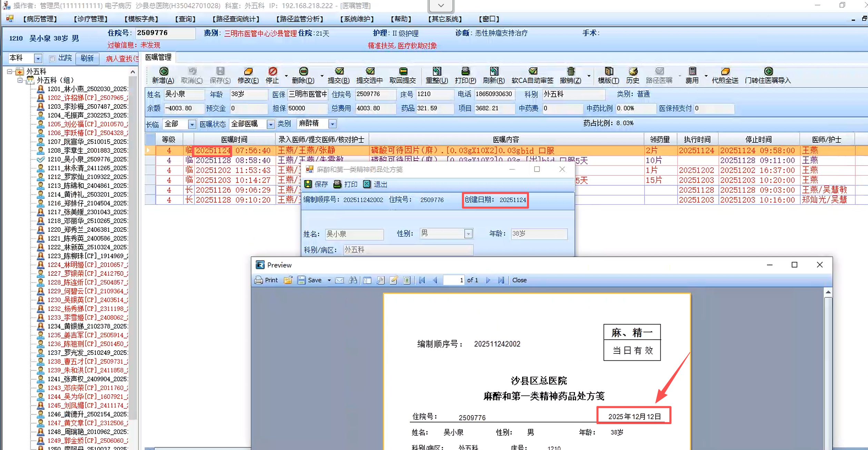Click the 撤销(Z) trash icon

[x=571, y=72]
